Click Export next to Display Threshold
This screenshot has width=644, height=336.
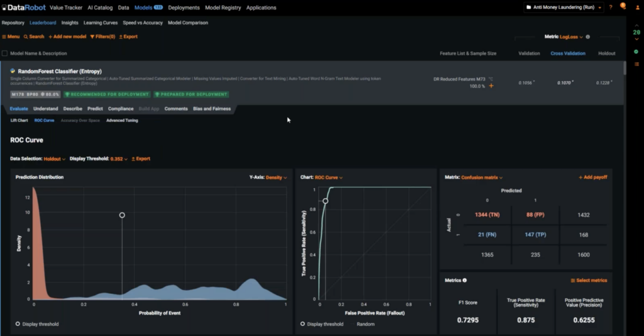pyautogui.click(x=141, y=159)
